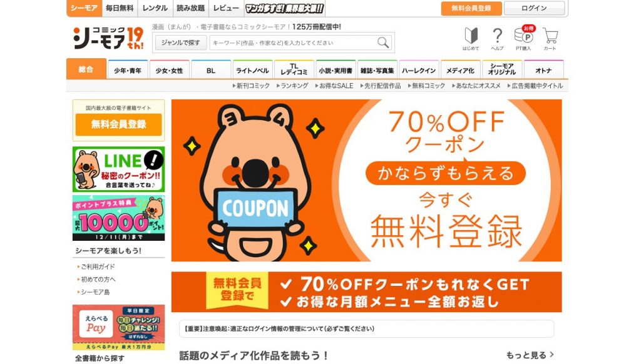Screen dimensions: 641x364
Task: Open the shopping cart カート icon
Action: [x=550, y=39]
